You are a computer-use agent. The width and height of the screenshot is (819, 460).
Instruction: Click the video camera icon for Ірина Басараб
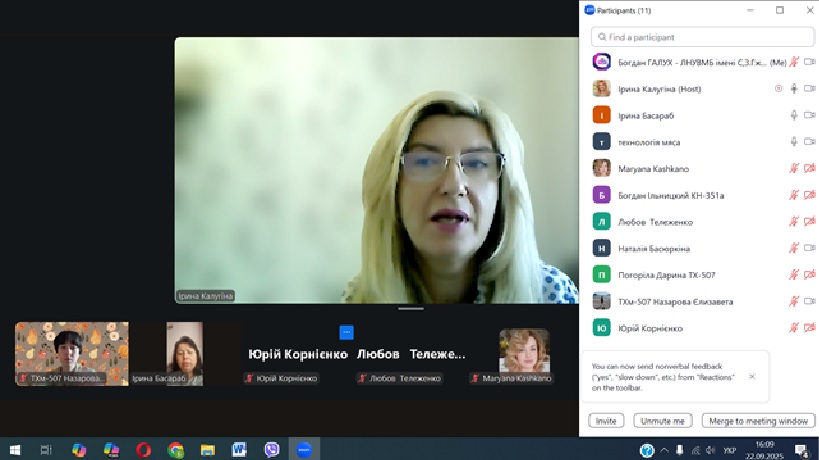[809, 115]
